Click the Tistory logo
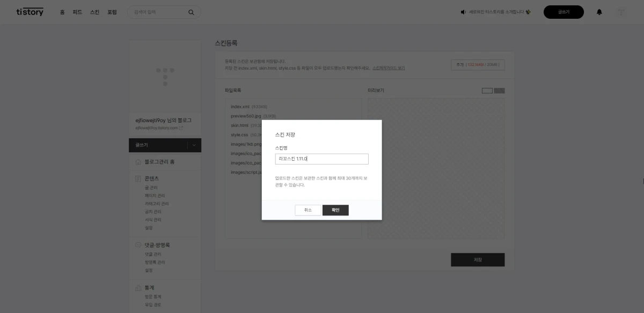 tap(30, 12)
